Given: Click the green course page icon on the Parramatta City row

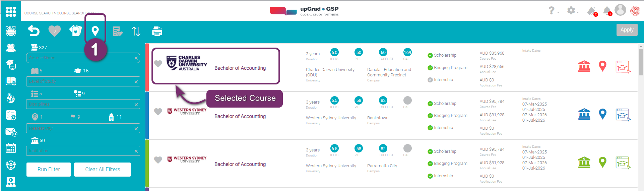Looking at the screenshot, I should pyautogui.click(x=623, y=163).
